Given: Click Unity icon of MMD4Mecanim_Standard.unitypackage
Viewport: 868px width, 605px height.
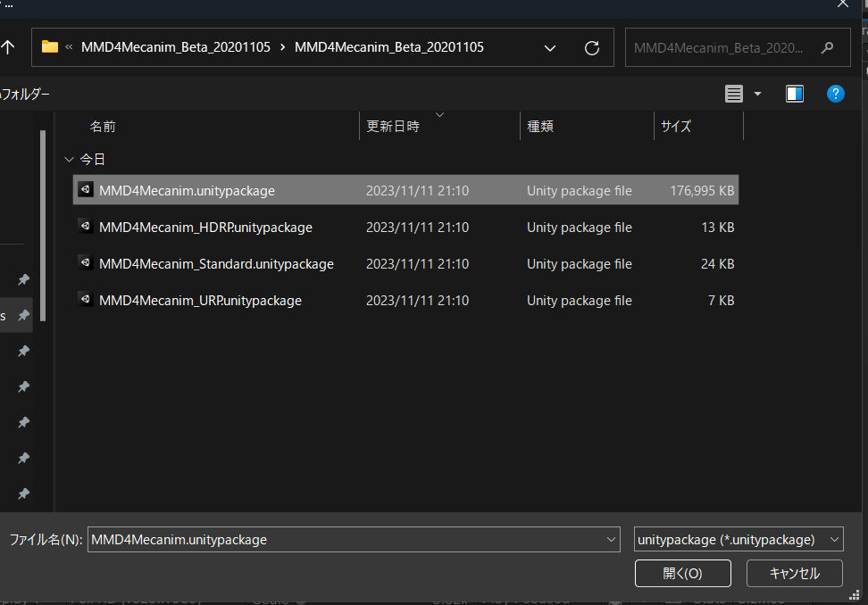Looking at the screenshot, I should point(85,262).
